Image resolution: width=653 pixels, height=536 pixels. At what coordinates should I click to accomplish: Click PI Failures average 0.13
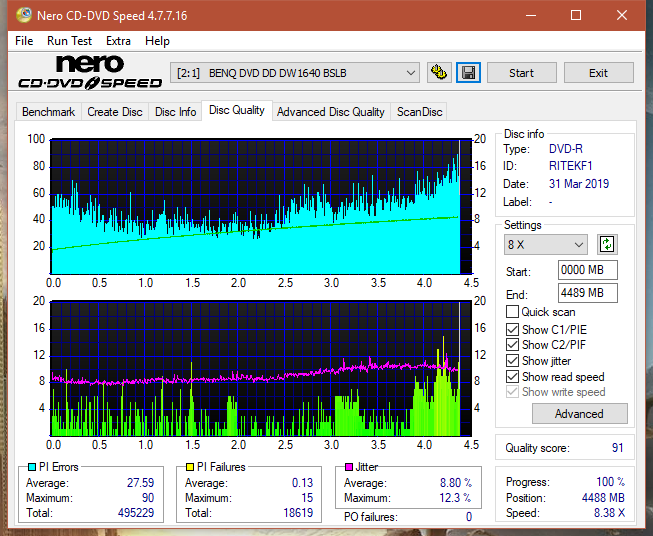(x=302, y=483)
